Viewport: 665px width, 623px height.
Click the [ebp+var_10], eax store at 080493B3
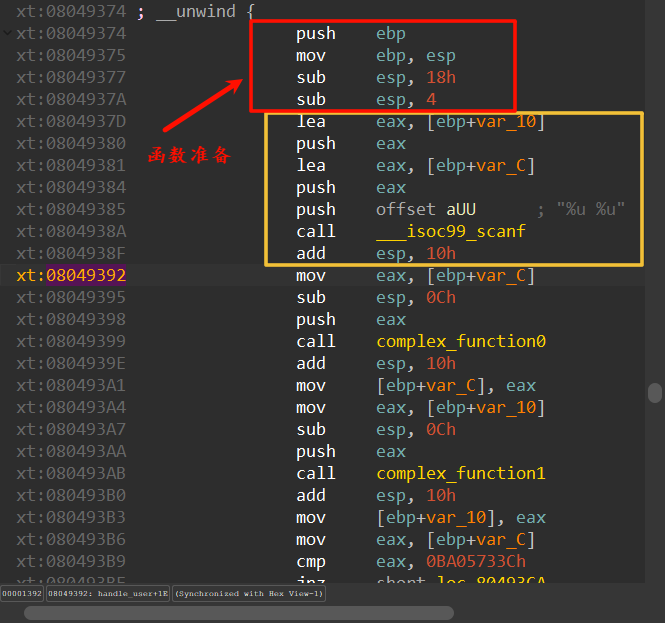(x=461, y=517)
